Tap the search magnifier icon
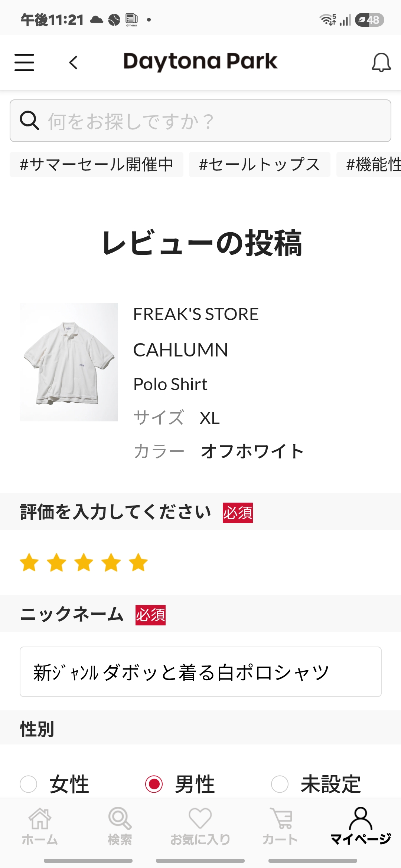401x868 pixels. [x=29, y=121]
